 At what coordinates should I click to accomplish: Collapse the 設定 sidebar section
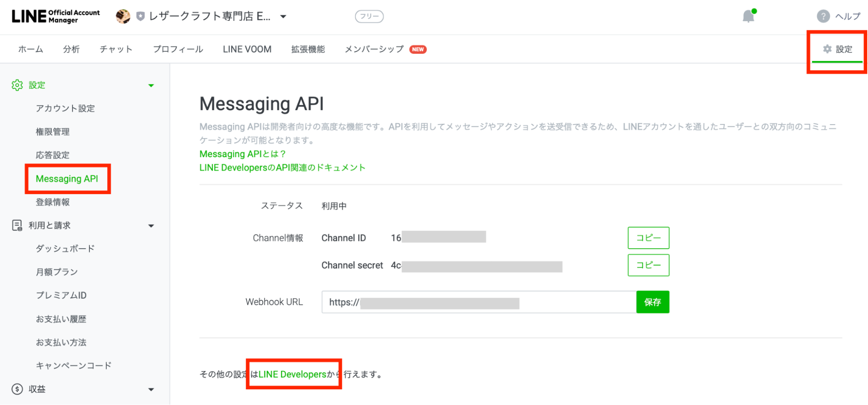click(151, 86)
